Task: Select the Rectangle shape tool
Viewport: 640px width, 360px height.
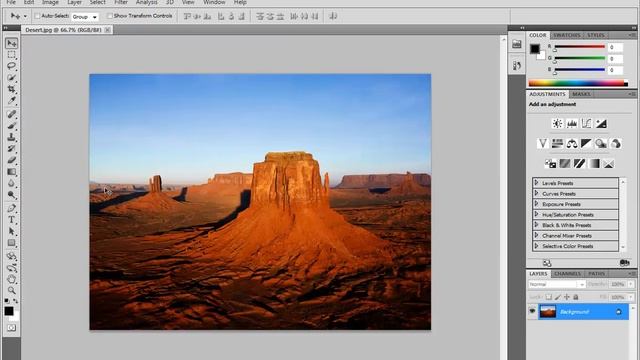Action: [11, 243]
